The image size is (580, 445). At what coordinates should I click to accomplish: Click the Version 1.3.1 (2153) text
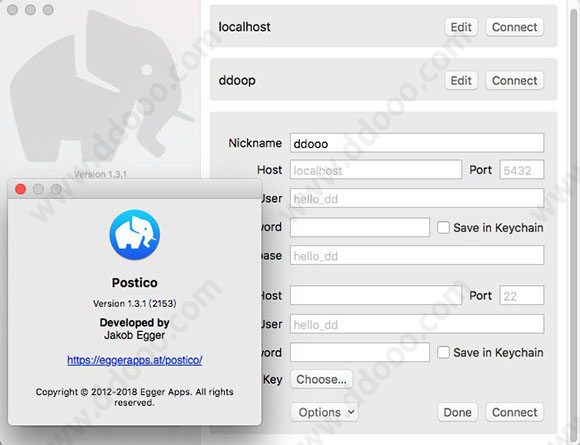pos(135,304)
